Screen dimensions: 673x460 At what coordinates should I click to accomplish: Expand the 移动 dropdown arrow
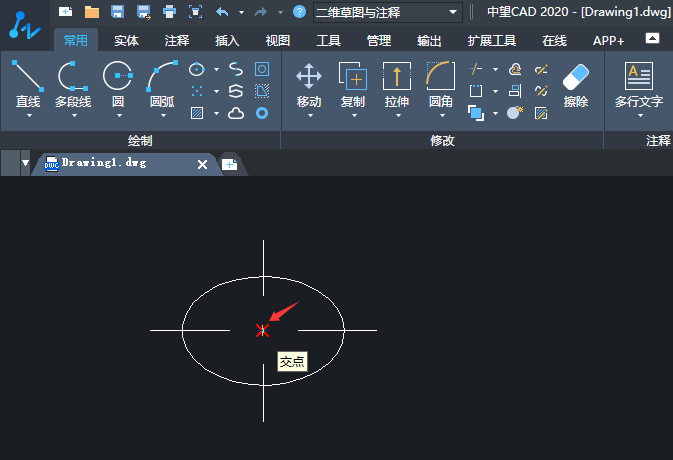click(x=310, y=116)
